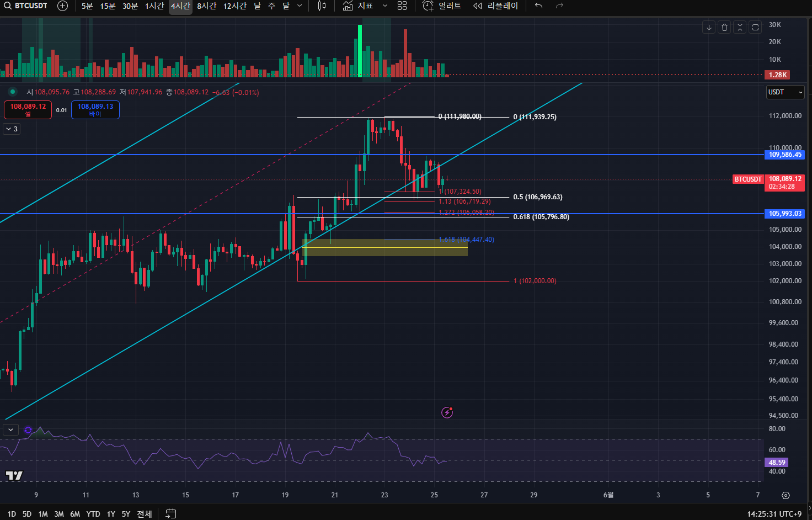812x520 pixels.
Task: Set the date range to 5Y
Action: tap(126, 514)
